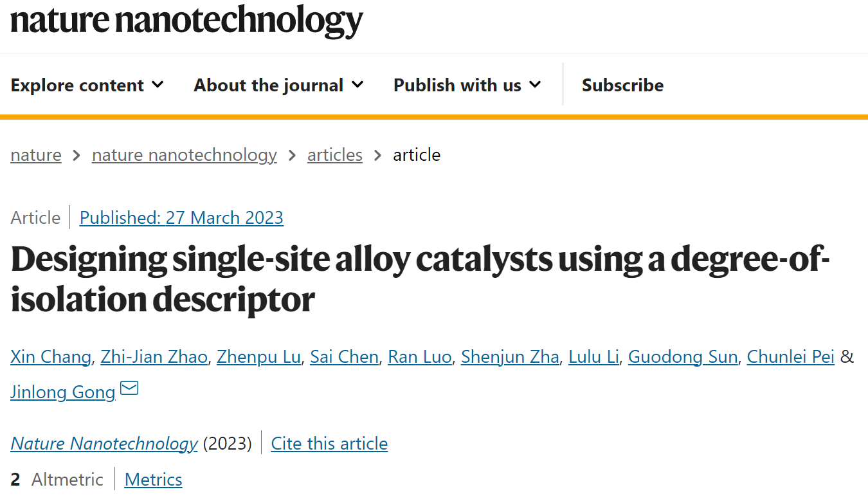This screenshot has height=503, width=868.
Task: Open the Metrics link
Action: (153, 479)
